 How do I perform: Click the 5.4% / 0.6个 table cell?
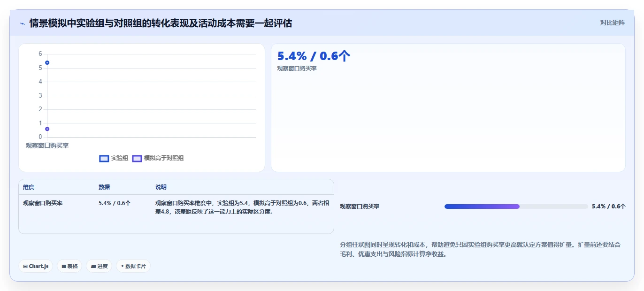115,203
